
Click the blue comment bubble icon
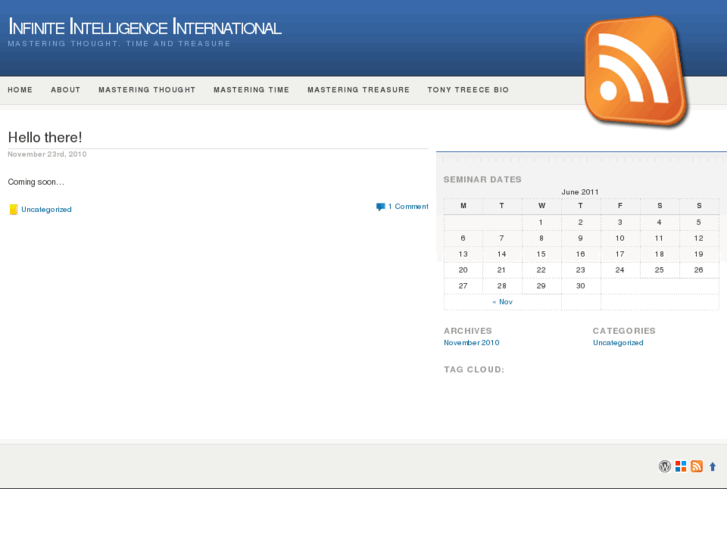(x=380, y=207)
